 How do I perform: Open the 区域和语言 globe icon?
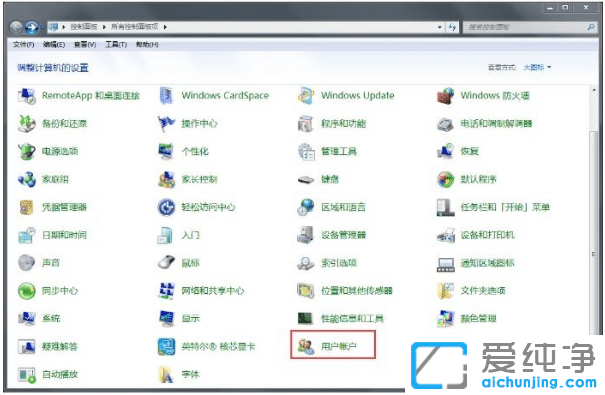pyautogui.click(x=306, y=207)
